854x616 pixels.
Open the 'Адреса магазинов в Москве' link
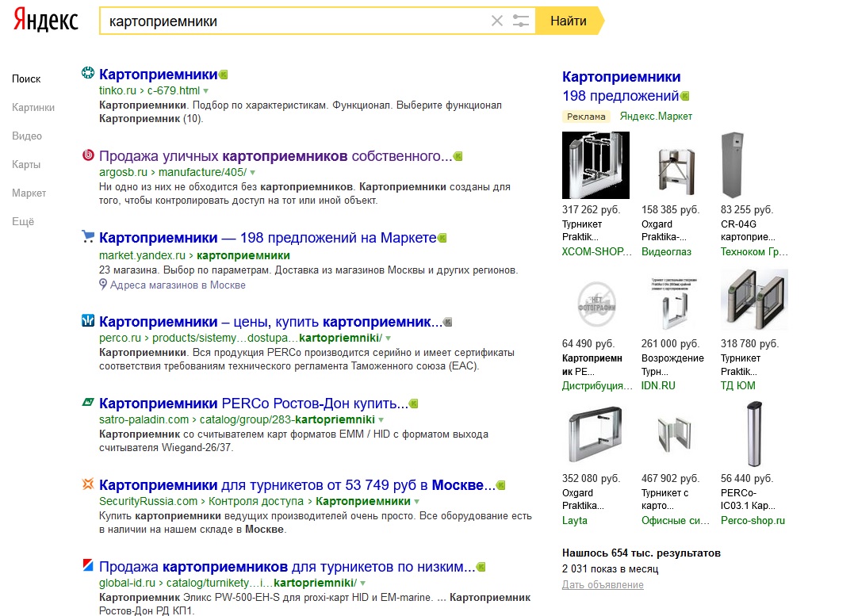pos(178,285)
